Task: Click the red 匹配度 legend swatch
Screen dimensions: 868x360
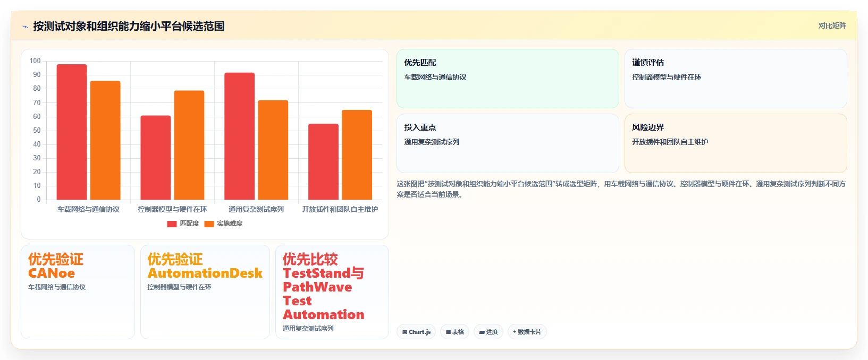Action: pos(172,224)
